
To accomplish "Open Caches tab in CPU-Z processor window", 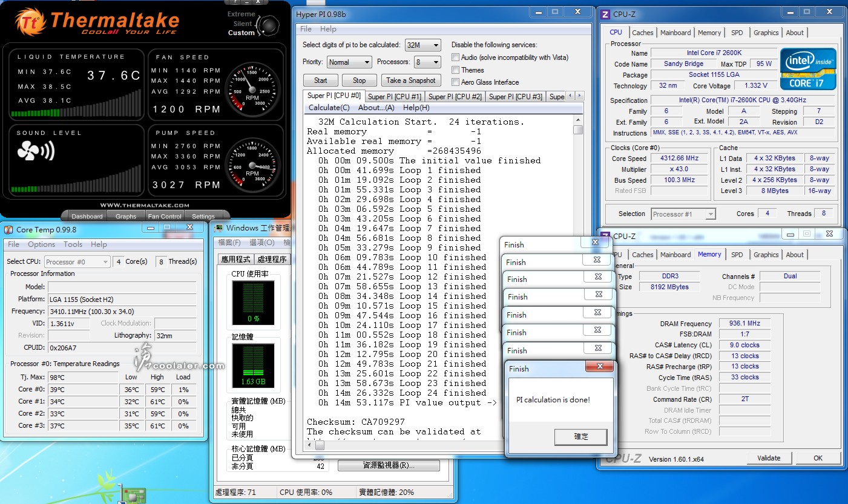I will [x=642, y=33].
